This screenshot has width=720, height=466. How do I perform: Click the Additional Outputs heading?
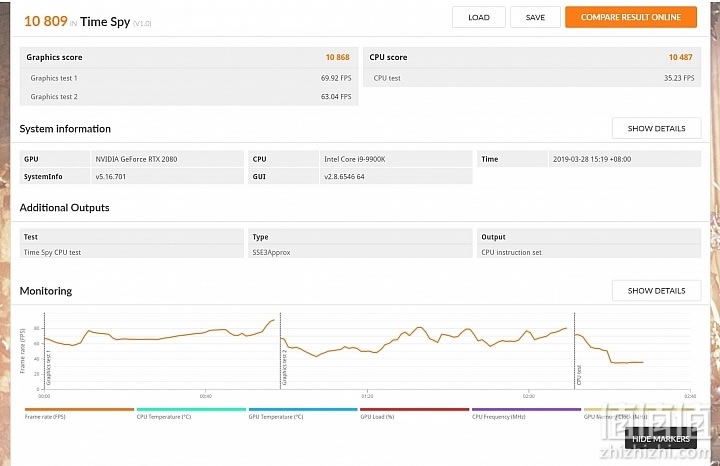[64, 208]
